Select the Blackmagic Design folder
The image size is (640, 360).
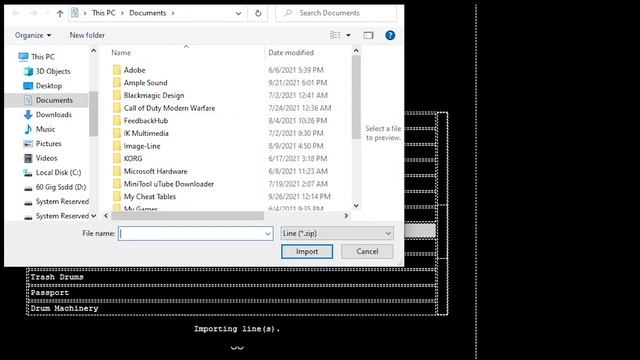154,96
